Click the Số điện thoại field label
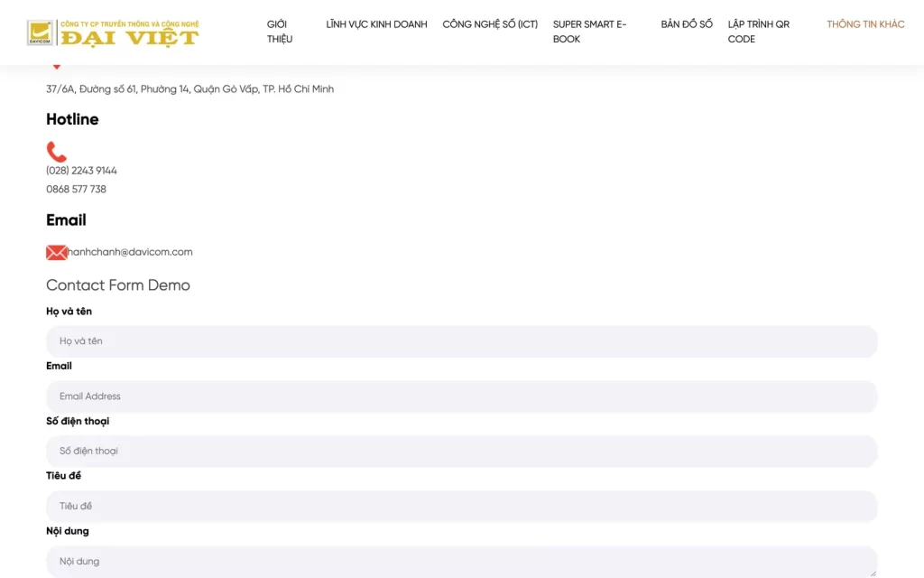The image size is (924, 578). tap(78, 421)
